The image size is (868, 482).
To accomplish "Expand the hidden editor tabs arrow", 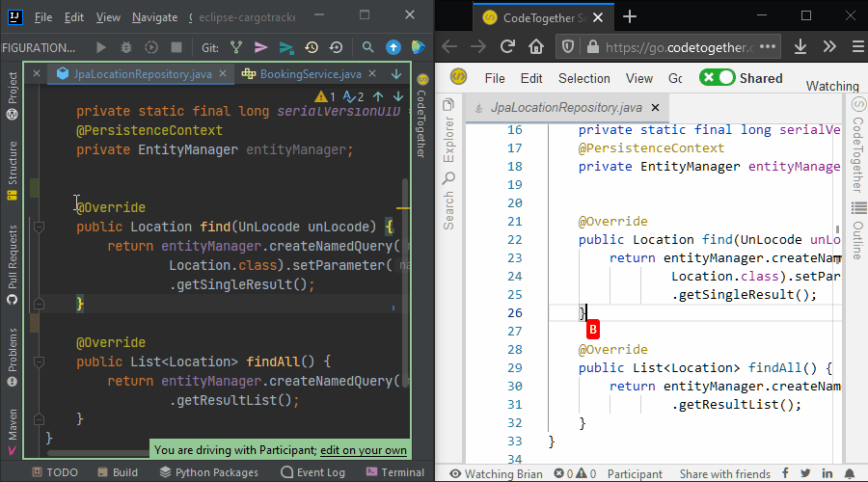I will [396, 74].
